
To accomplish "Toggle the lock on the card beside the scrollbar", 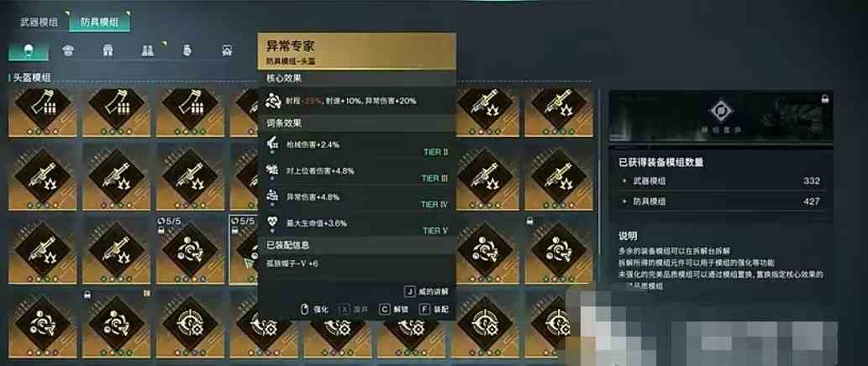I will point(529,221).
